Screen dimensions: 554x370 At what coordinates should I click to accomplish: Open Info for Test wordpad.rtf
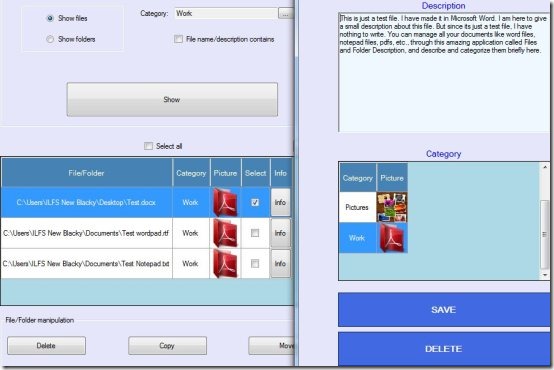[x=281, y=233]
